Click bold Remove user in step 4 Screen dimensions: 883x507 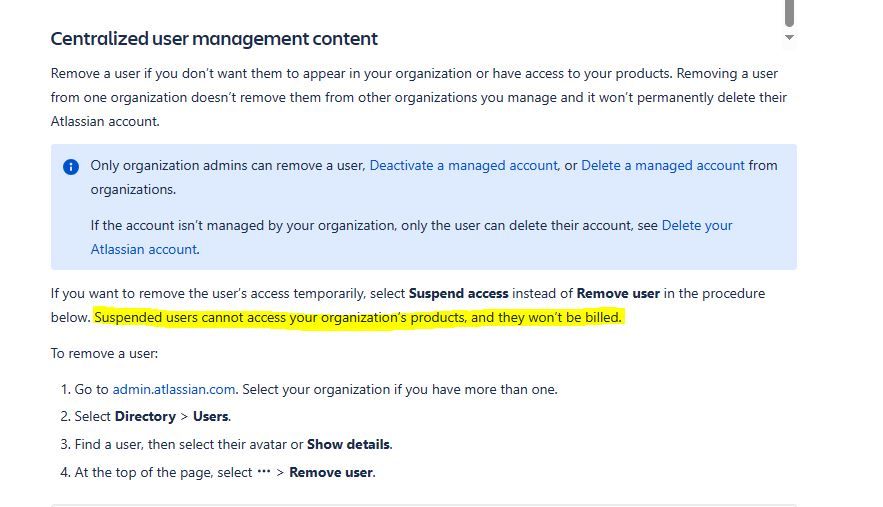tap(331, 473)
